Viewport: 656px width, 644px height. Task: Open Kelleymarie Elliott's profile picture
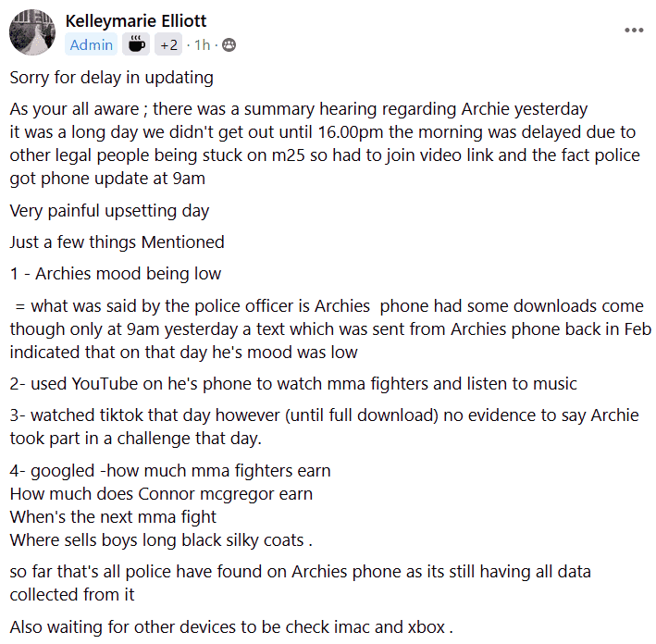click(32, 32)
